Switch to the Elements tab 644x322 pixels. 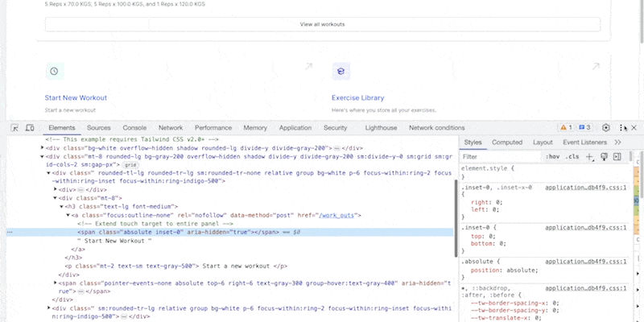(x=62, y=128)
